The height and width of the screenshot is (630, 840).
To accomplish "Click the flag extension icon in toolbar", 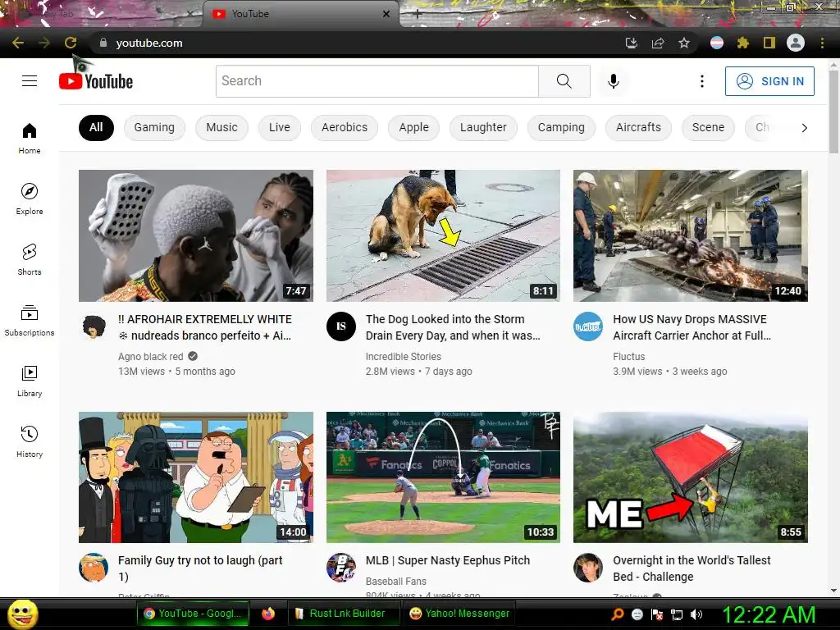I will tap(717, 43).
